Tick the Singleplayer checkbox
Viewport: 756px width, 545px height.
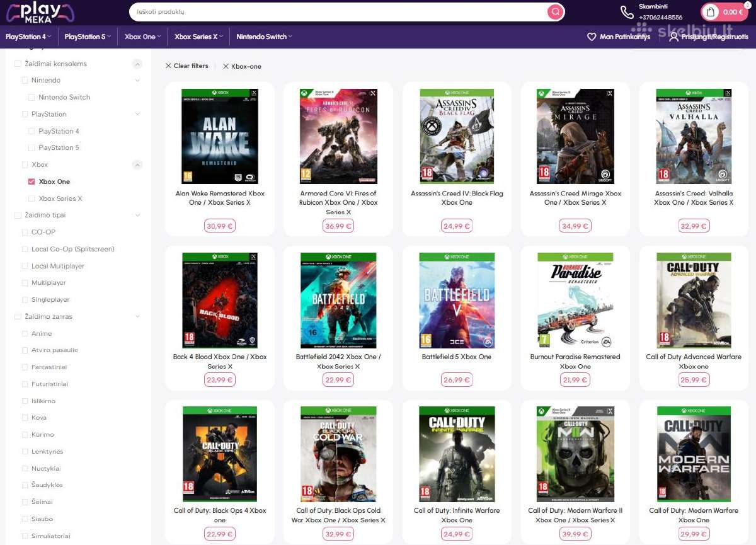[x=25, y=300]
